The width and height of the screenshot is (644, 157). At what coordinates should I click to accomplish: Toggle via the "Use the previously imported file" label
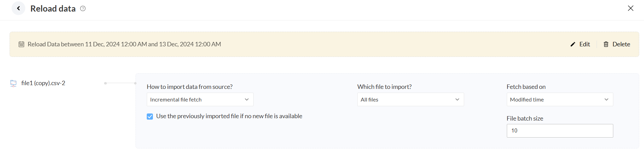229,116
